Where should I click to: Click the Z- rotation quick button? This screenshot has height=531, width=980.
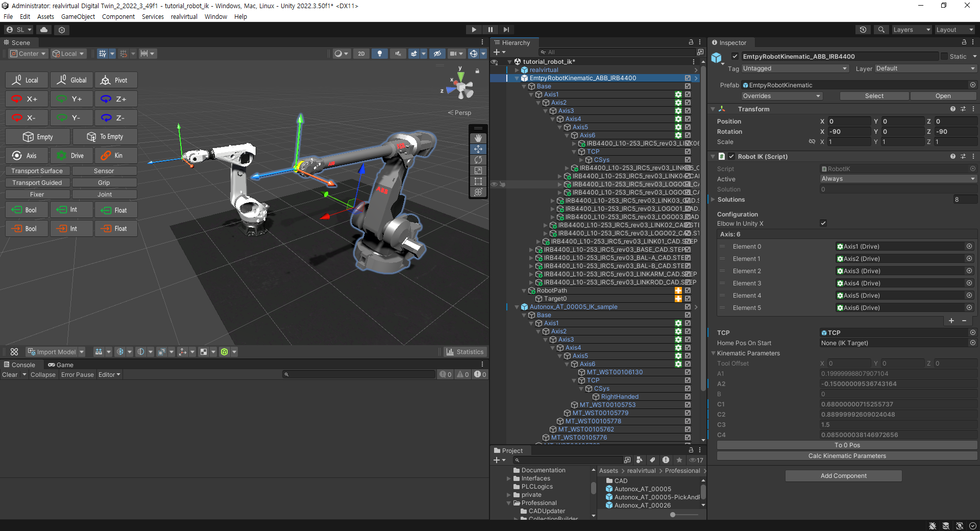coord(116,118)
